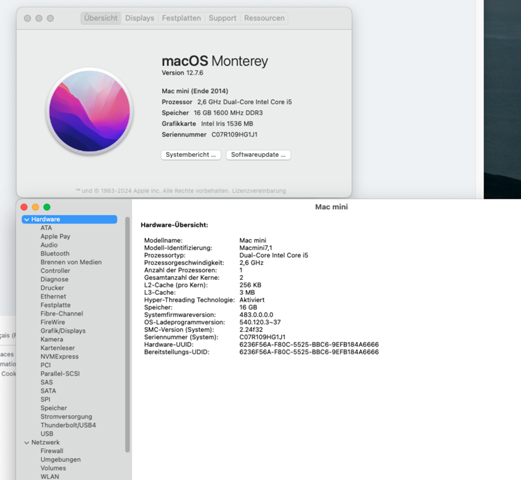Select Kartenleser in the sidebar
Image resolution: width=521 pixels, height=480 pixels.
(x=58, y=348)
